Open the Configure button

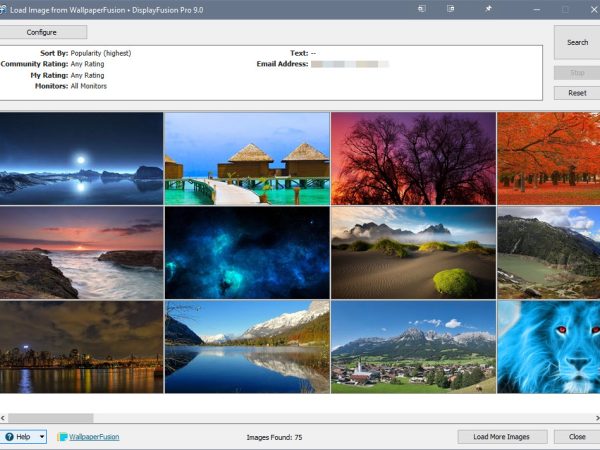(x=43, y=32)
